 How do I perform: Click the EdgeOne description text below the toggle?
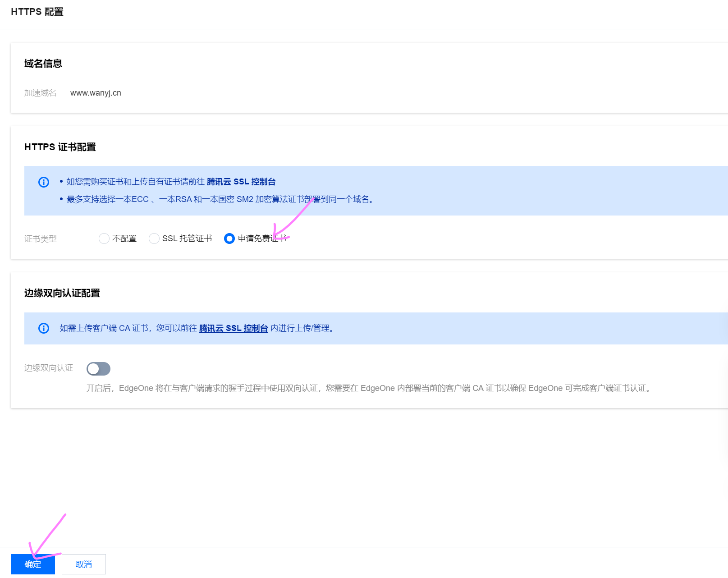pyautogui.click(x=369, y=388)
